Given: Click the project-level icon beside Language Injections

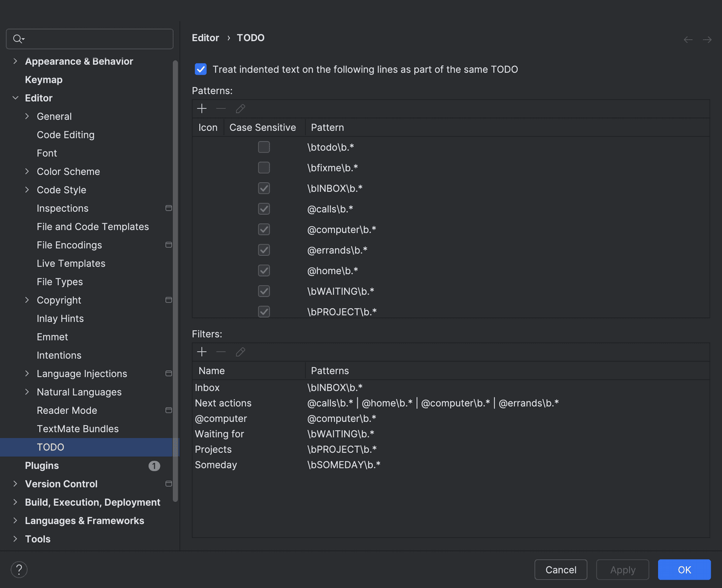Looking at the screenshot, I should click(169, 374).
